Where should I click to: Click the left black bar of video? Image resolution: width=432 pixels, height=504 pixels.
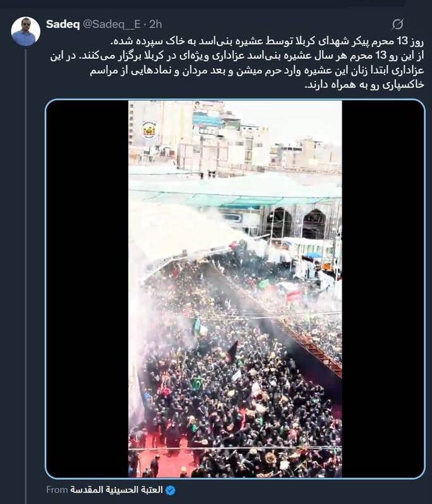87,289
